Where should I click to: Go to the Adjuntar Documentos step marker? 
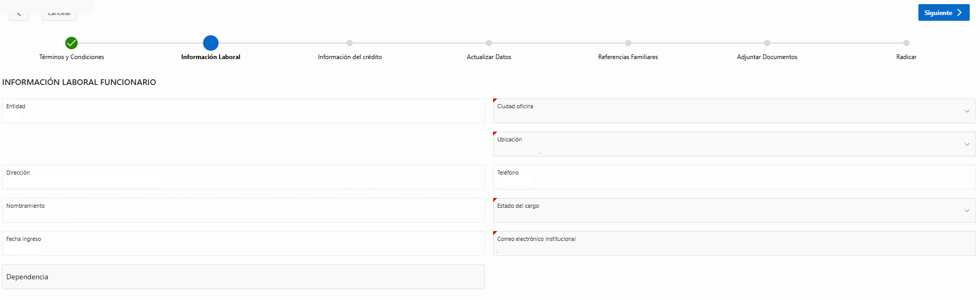767,43
